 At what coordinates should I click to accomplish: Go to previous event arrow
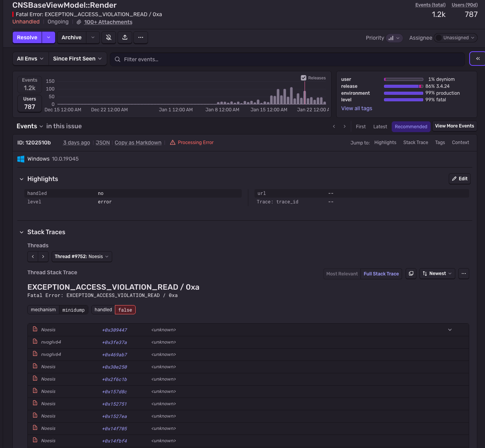334,126
